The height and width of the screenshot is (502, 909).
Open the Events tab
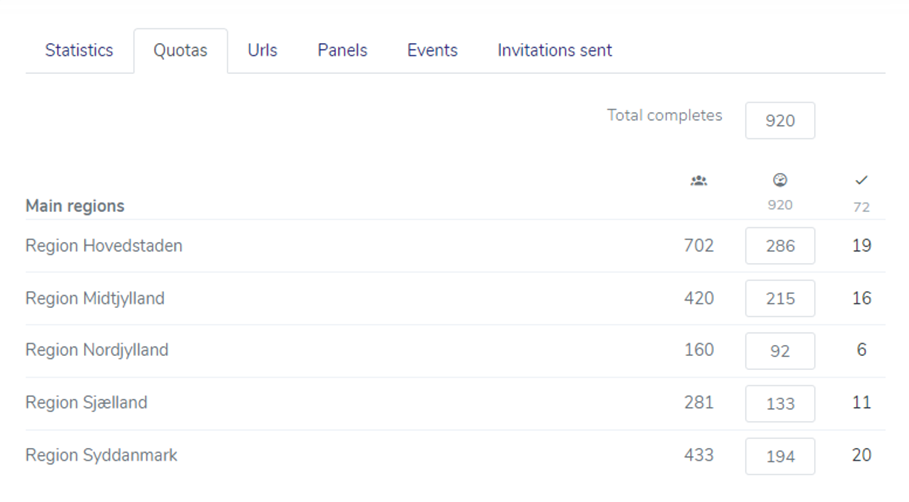432,50
